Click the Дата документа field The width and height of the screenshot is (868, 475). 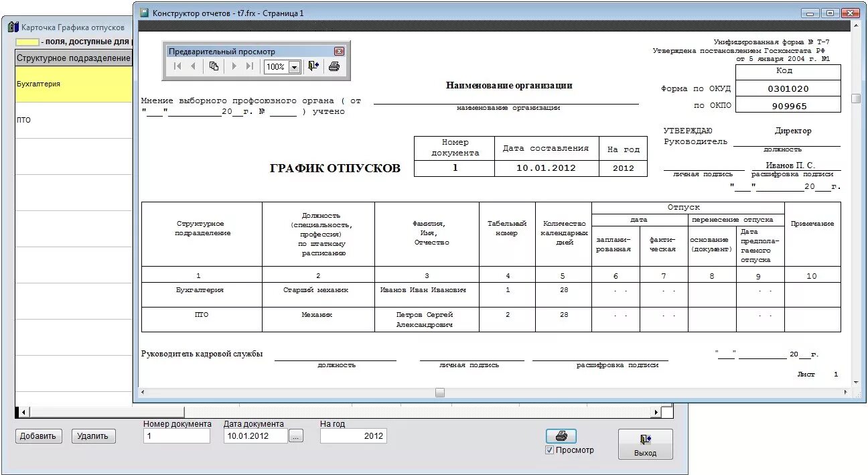[x=256, y=436]
